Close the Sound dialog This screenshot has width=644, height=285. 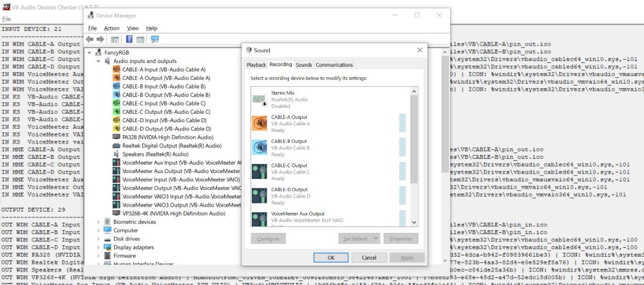coord(419,50)
